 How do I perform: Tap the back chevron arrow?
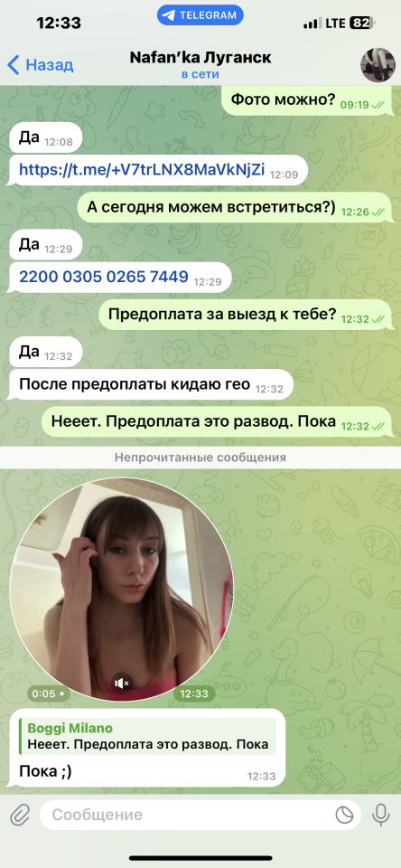click(14, 65)
